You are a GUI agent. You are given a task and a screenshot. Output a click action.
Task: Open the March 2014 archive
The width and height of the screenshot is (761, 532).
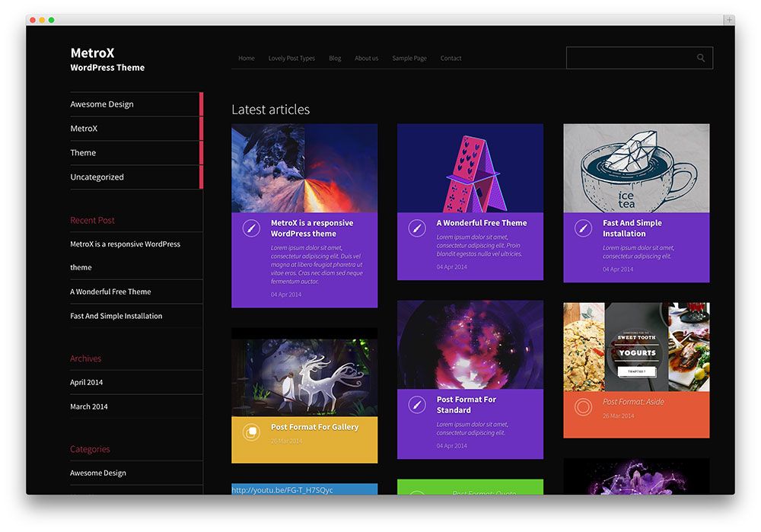coord(89,406)
